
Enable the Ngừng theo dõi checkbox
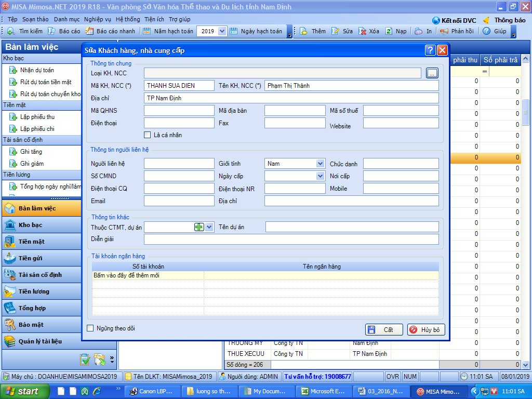click(90, 328)
